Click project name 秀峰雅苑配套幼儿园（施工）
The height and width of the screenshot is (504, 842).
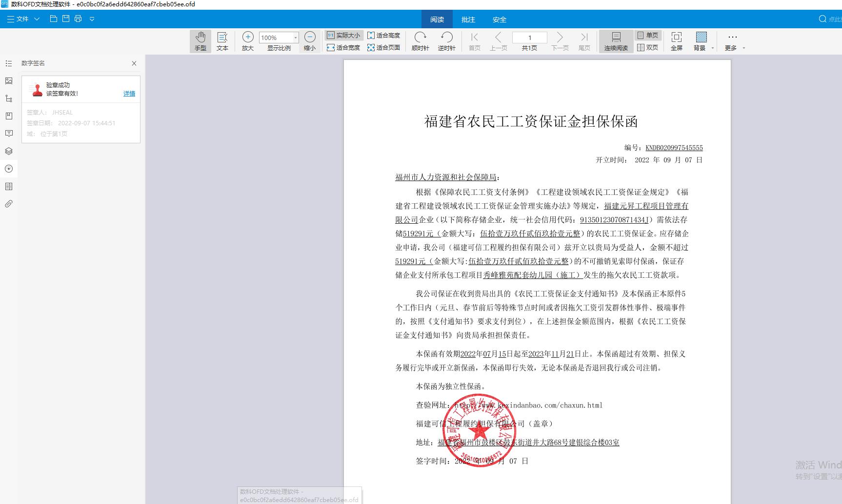533,275
